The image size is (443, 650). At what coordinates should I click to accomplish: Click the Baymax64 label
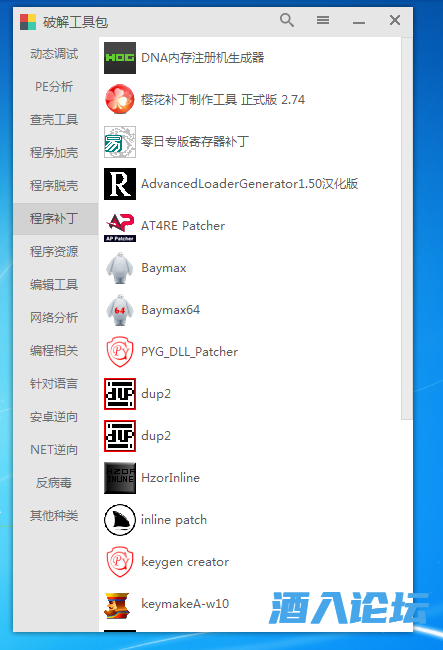click(x=170, y=310)
